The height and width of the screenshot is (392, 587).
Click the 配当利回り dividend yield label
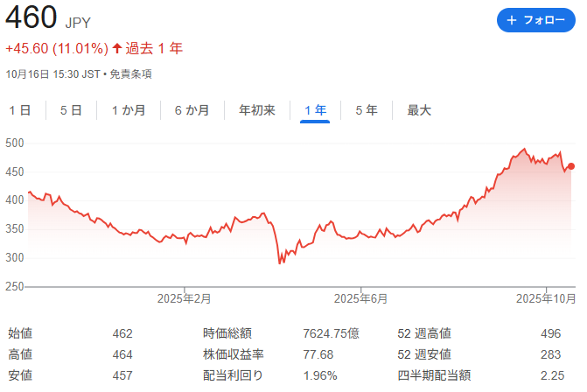coord(233,375)
